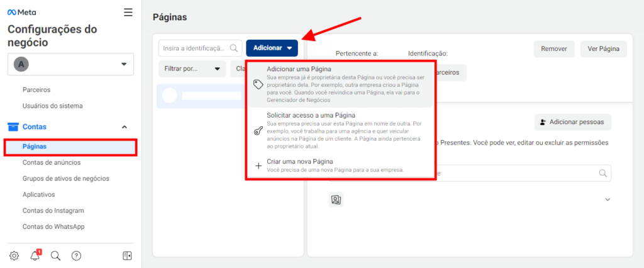Click the people icon below the search field

[336, 199]
